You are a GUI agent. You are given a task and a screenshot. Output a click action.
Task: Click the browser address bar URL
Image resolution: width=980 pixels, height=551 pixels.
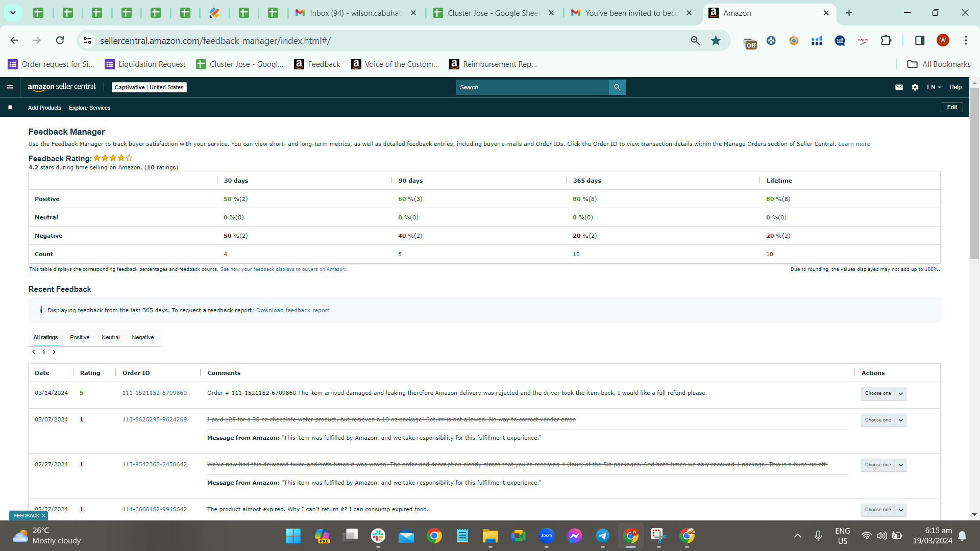pyautogui.click(x=215, y=41)
